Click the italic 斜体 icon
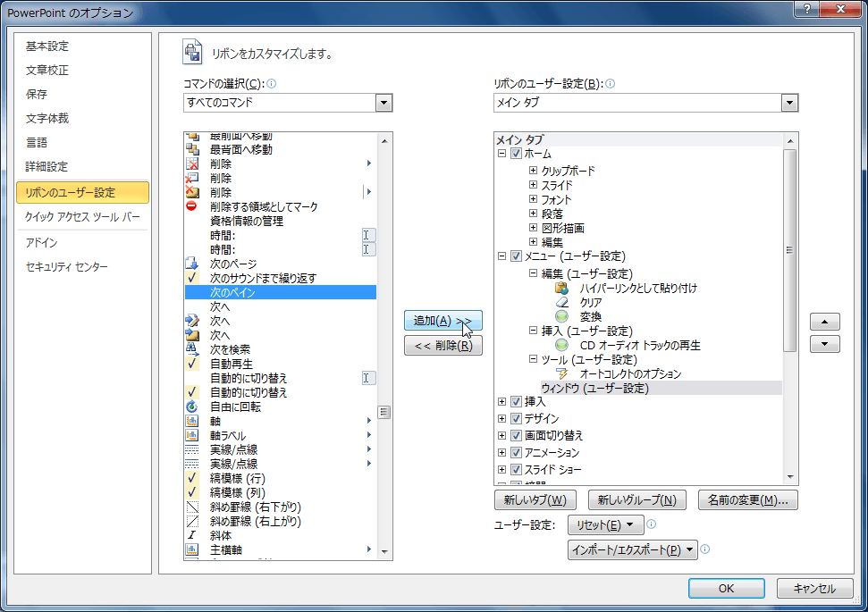The height and width of the screenshot is (612, 868). (x=191, y=535)
